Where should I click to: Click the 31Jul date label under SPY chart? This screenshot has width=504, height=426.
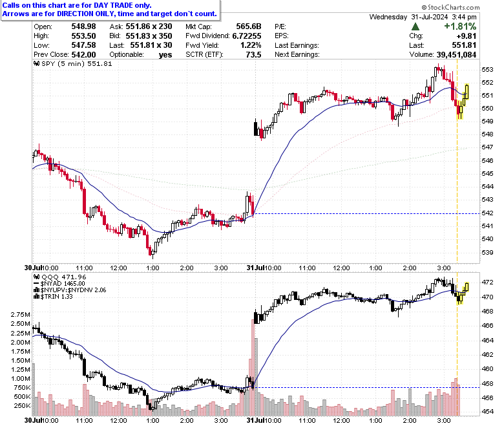255,268
